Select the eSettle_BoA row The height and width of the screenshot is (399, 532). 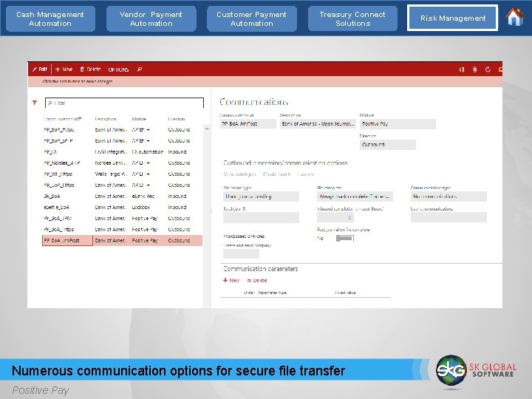tap(123, 208)
